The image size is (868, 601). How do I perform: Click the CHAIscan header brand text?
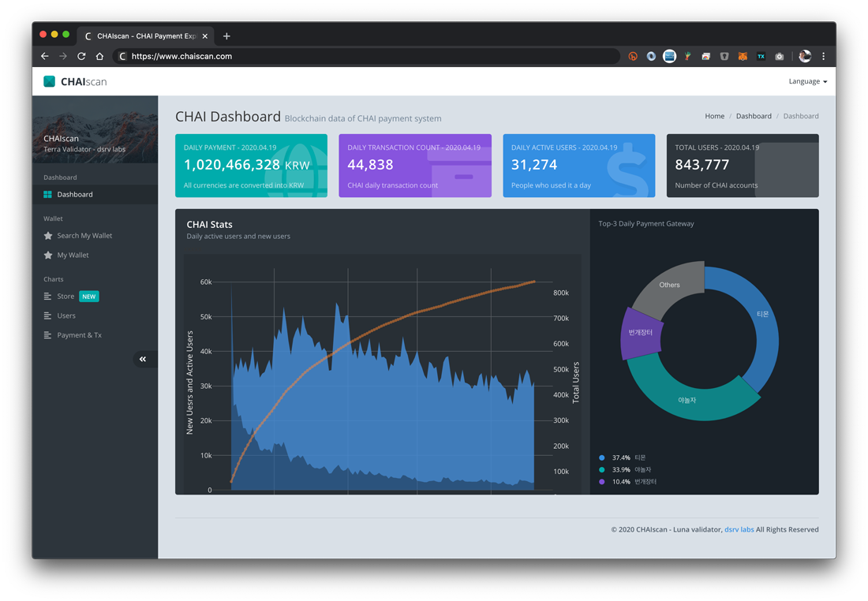point(84,81)
